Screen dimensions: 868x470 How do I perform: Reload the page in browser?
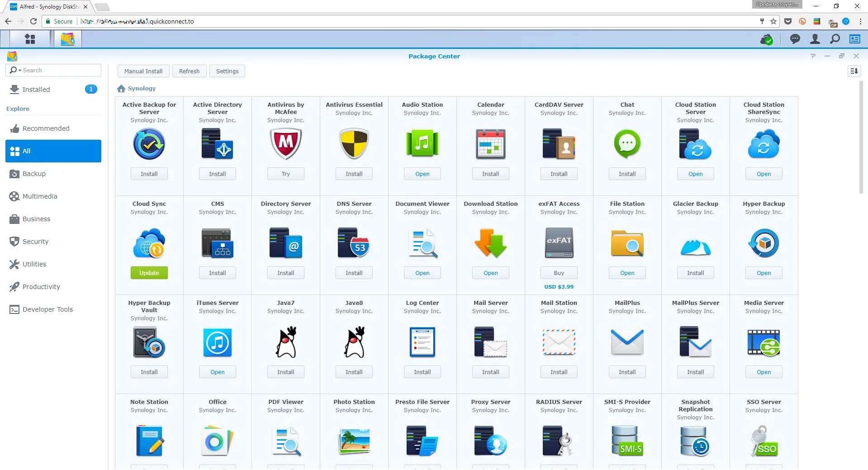pos(33,21)
